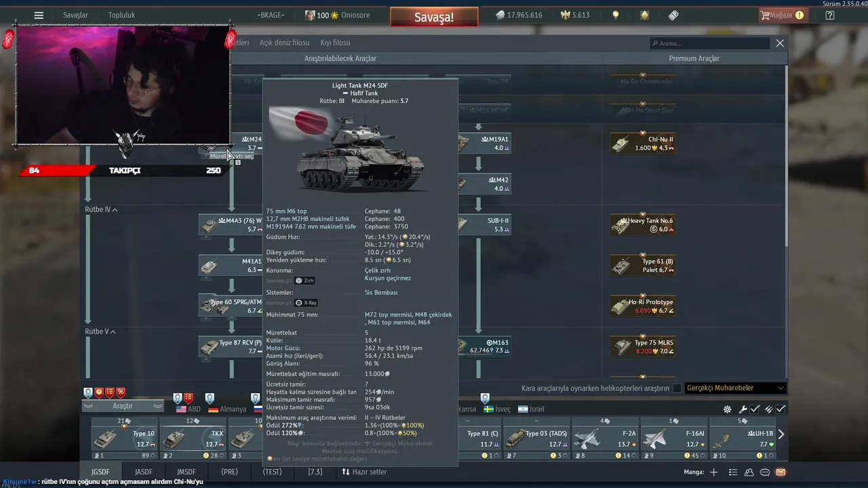Open the ticket icon in top bar
Screen dimensions: 868x488
673,15
